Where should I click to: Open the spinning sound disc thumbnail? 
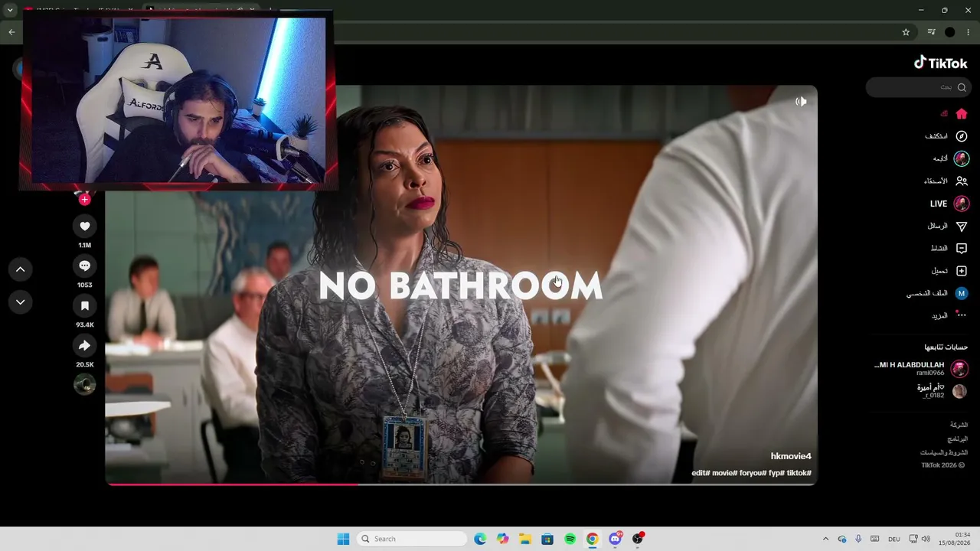click(85, 384)
